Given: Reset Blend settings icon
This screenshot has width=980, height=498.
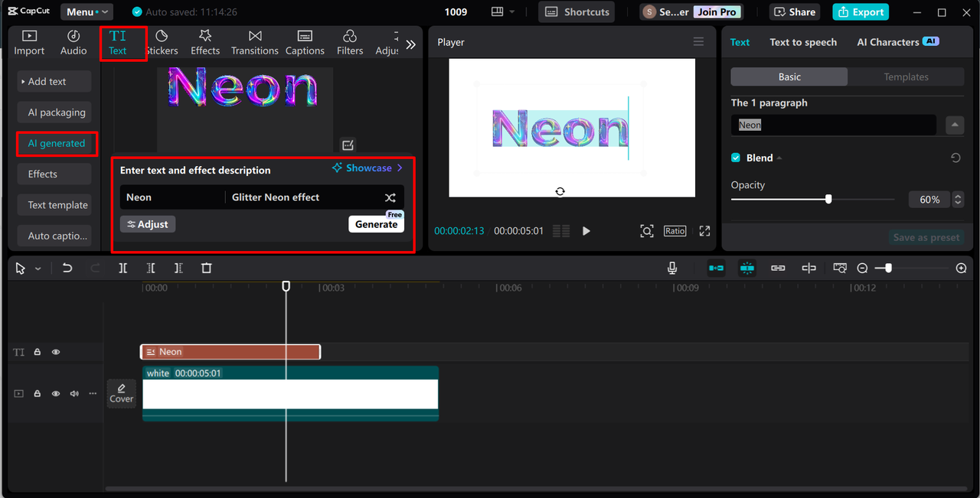Looking at the screenshot, I should [x=955, y=158].
